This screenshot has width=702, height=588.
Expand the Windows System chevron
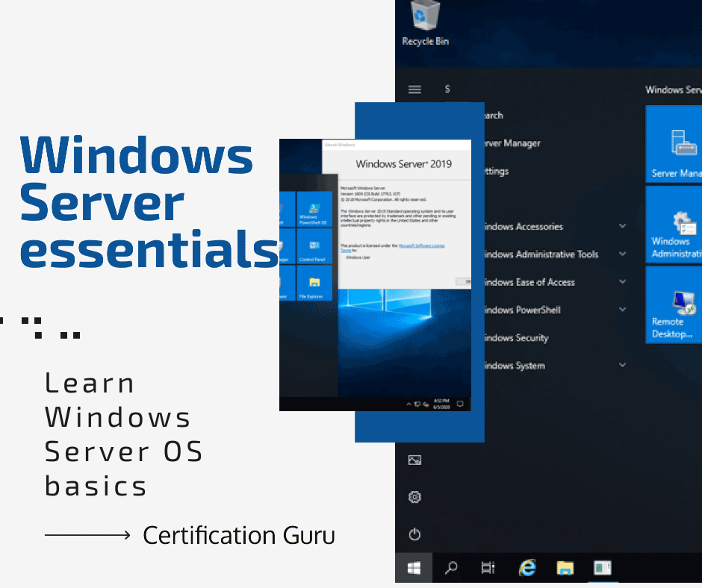tap(622, 365)
